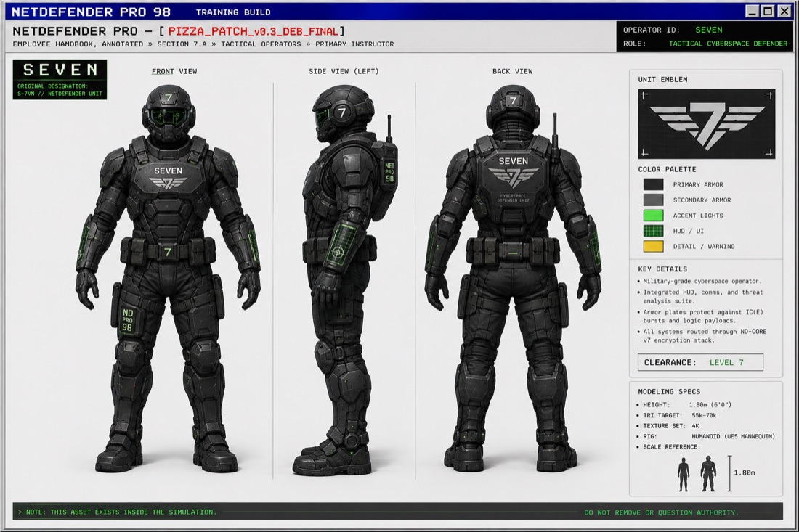Choose the Detail / Warning yellow swatch
This screenshot has width=799, height=532.
[x=653, y=246]
